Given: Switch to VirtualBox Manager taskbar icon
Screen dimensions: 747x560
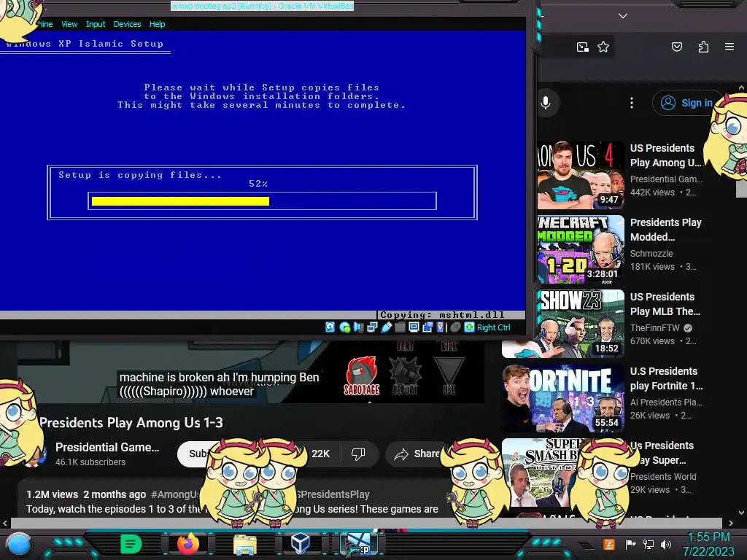Looking at the screenshot, I should 301,543.
